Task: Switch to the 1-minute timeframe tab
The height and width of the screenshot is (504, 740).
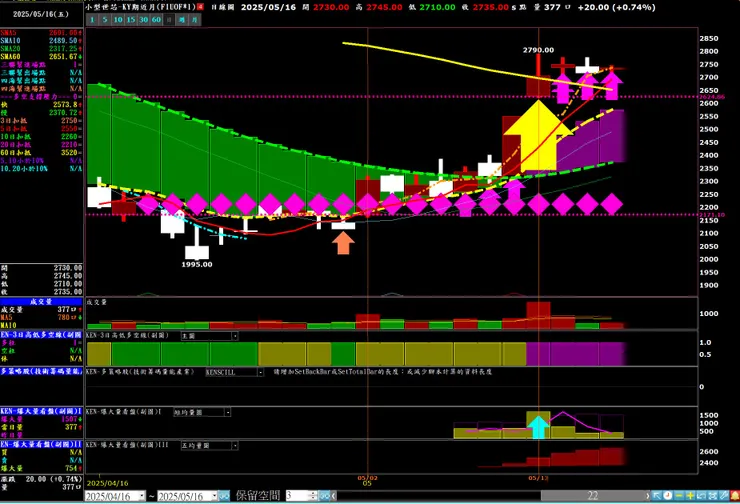Action: (x=92, y=20)
